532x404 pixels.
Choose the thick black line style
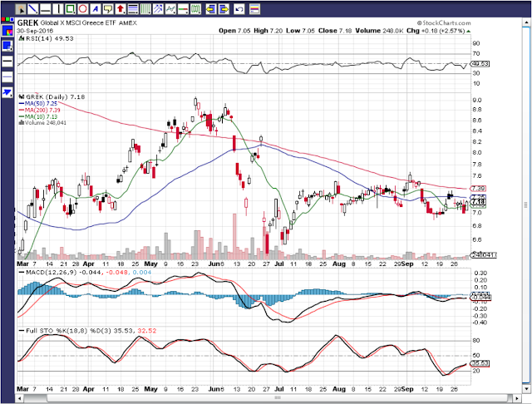click(x=7, y=62)
